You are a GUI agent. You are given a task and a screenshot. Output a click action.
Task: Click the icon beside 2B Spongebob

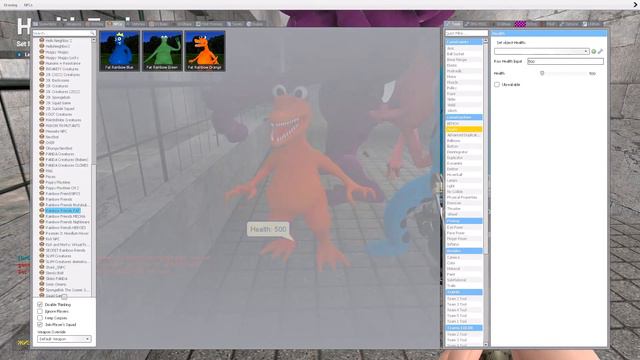tap(42, 97)
